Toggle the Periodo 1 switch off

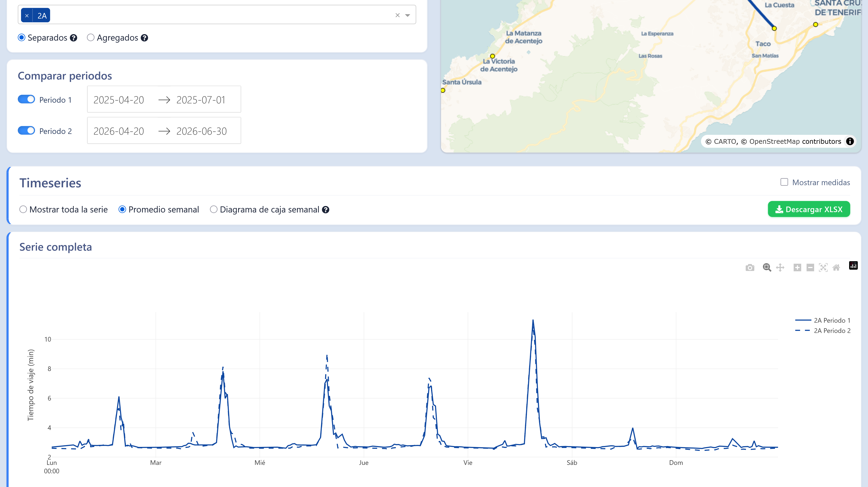(x=26, y=99)
